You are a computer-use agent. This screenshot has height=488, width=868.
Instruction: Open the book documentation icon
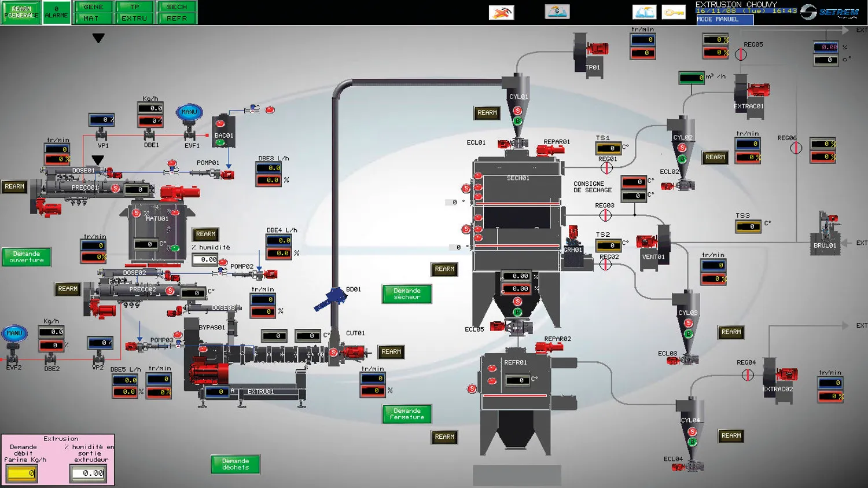644,12
